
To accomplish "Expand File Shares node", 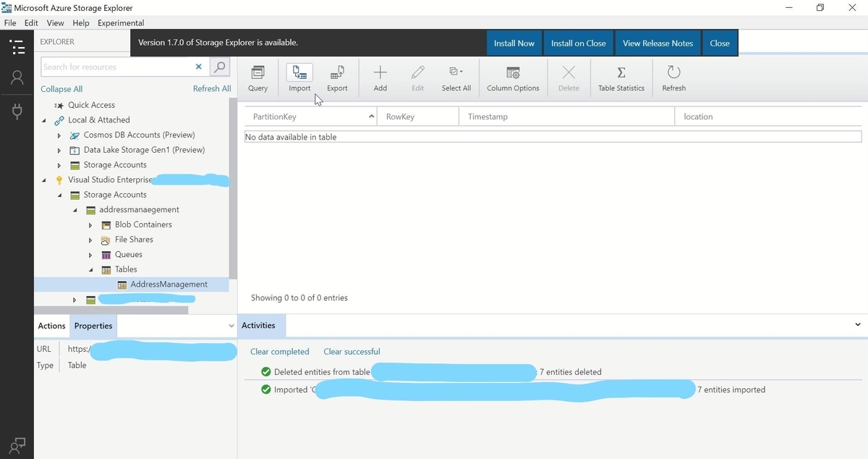I will pyautogui.click(x=90, y=240).
